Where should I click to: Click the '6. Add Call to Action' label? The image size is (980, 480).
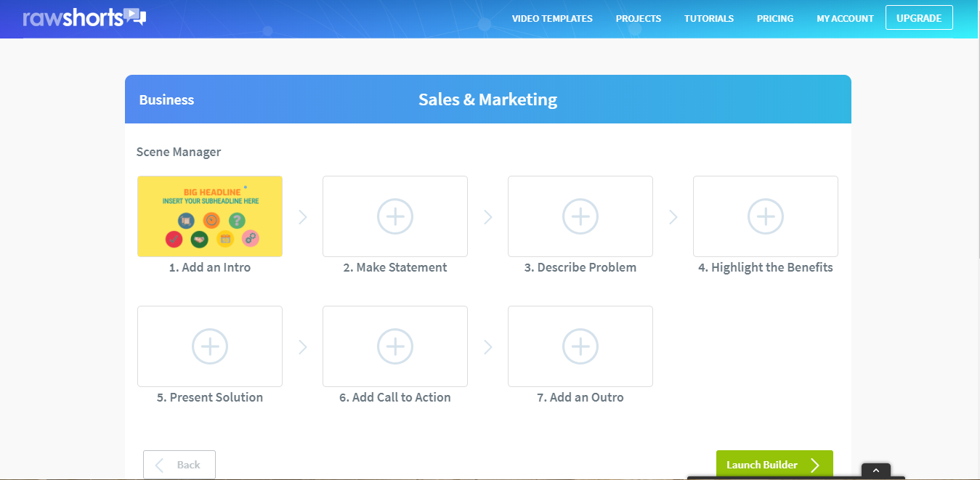(x=395, y=397)
